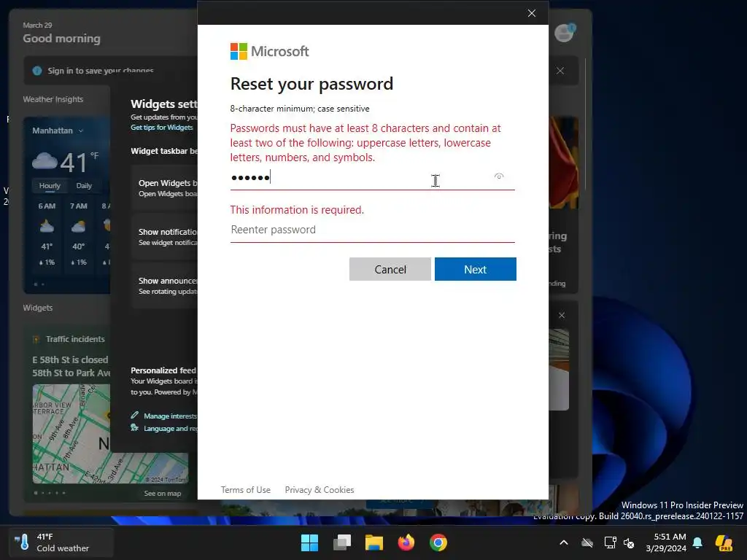747x560 pixels.
Task: Click pencil icon beside Manage interests
Action: point(135,415)
